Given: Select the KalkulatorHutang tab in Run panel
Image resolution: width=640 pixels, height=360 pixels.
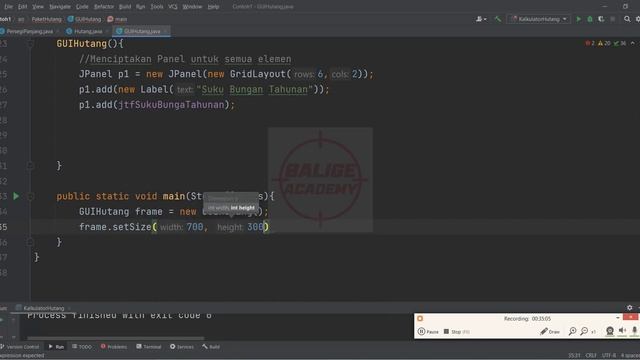Looking at the screenshot, I should pos(40,308).
